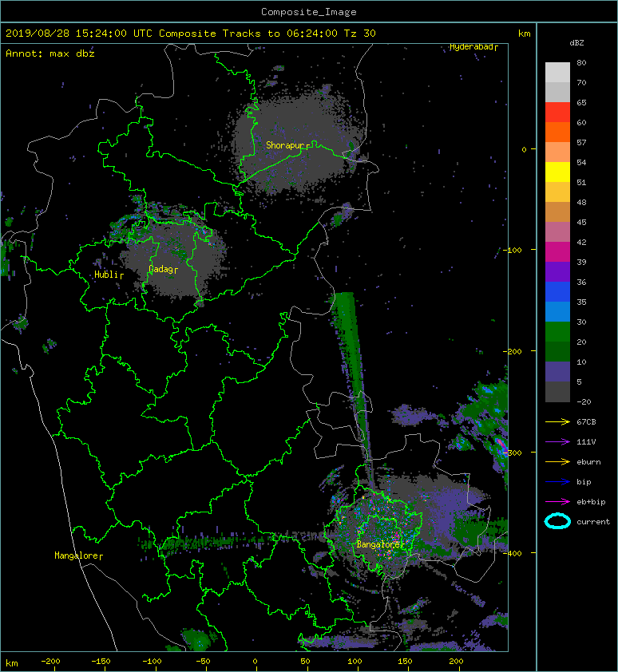Pick the light orange 54–57 dBZ swatch
618x672 pixels.
pos(557,152)
